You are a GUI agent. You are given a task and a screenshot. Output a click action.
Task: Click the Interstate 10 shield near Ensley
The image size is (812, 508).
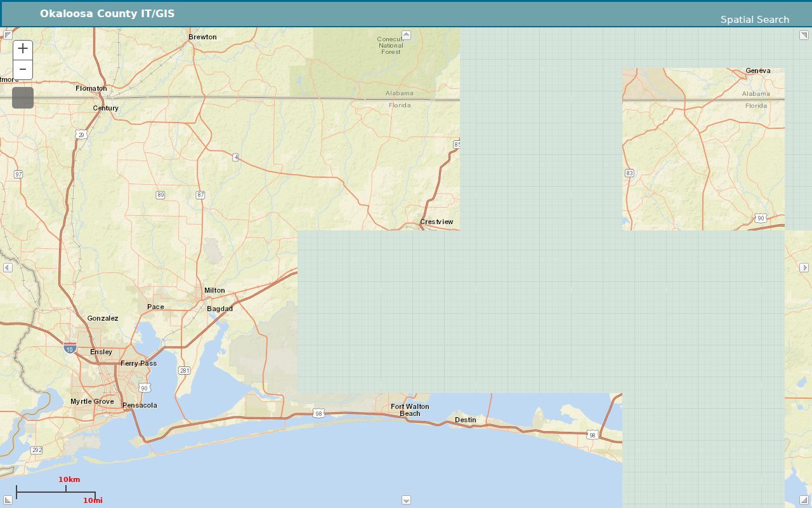click(70, 348)
